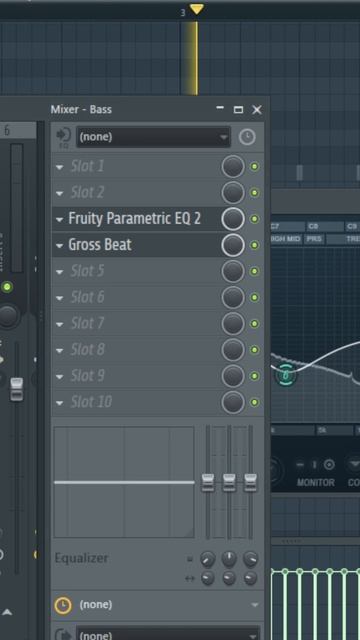This screenshot has height=640, width=360.
Task: Click the up arrow at mixer bottom left
Action: (7, 612)
